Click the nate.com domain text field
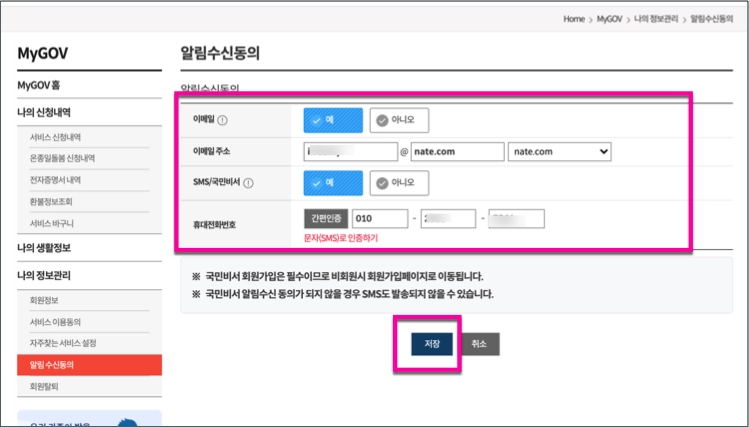The height and width of the screenshot is (427, 749). coord(458,152)
